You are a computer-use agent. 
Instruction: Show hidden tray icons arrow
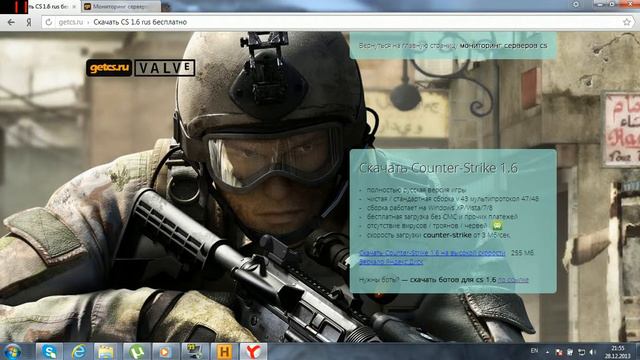[547, 352]
